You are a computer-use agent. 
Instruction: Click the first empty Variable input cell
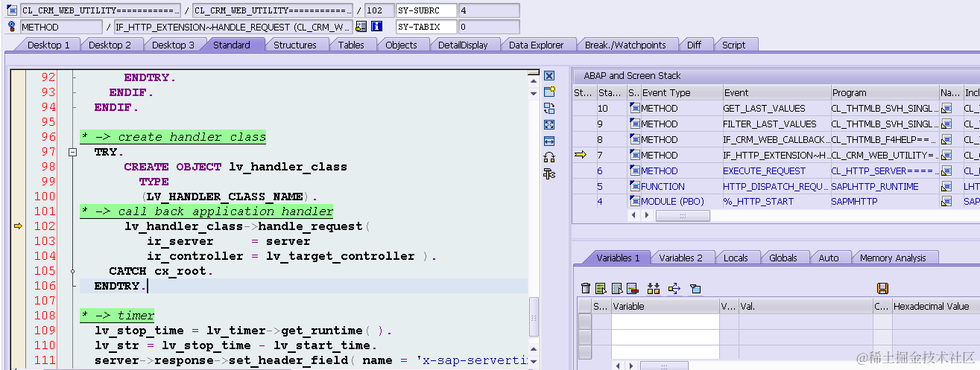click(665, 321)
